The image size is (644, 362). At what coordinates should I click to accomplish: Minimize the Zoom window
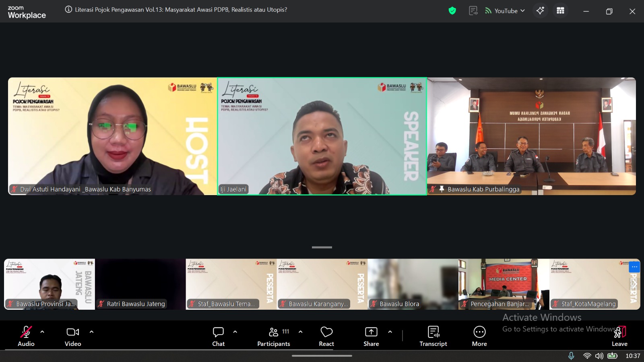click(x=586, y=11)
